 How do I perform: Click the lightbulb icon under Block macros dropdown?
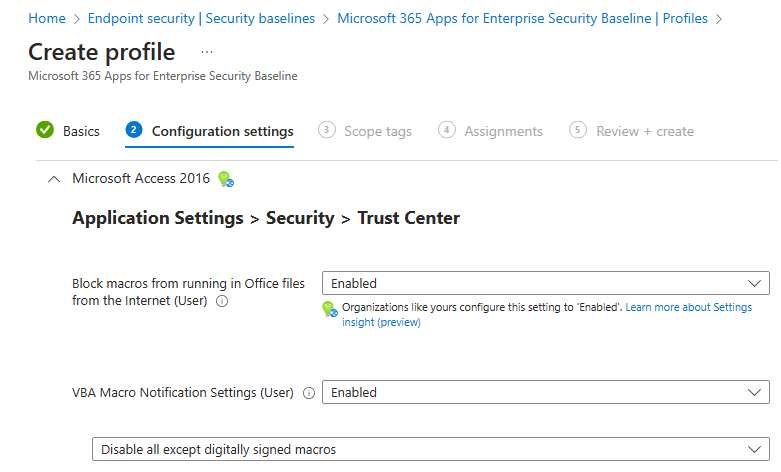coord(330,310)
